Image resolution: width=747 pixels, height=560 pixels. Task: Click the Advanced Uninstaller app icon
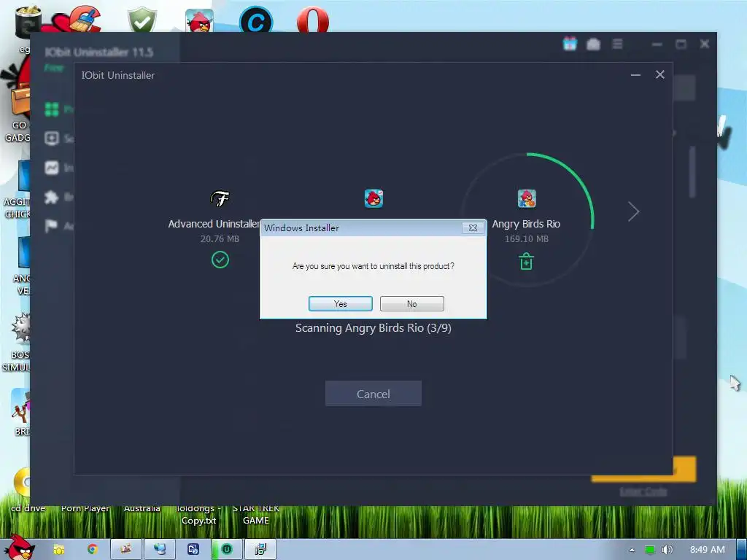(220, 198)
